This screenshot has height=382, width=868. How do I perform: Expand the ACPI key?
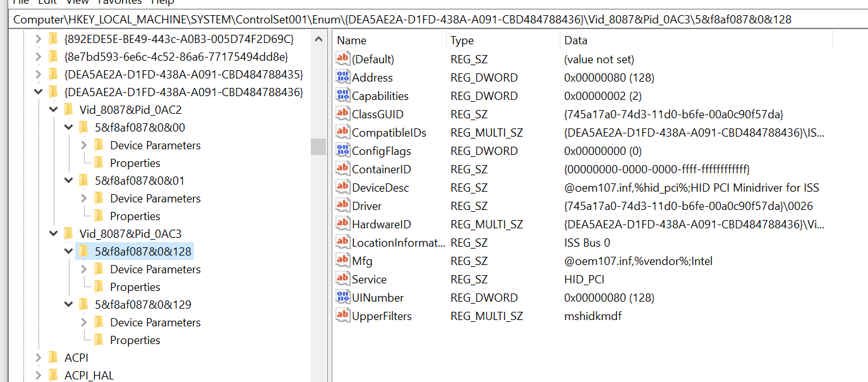[x=38, y=358]
